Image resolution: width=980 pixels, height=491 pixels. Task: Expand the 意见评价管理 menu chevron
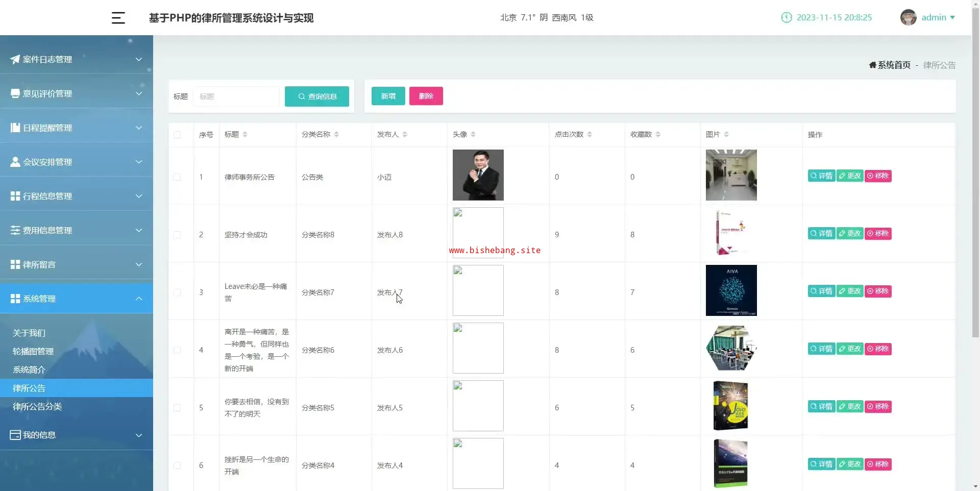pos(139,93)
